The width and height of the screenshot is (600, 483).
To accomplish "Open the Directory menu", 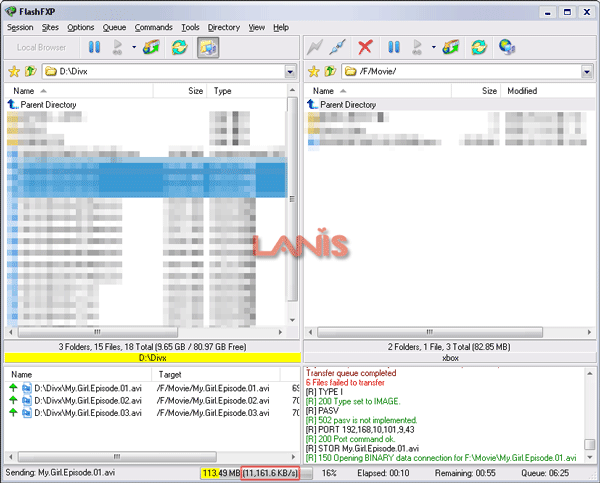I will pyautogui.click(x=224, y=28).
